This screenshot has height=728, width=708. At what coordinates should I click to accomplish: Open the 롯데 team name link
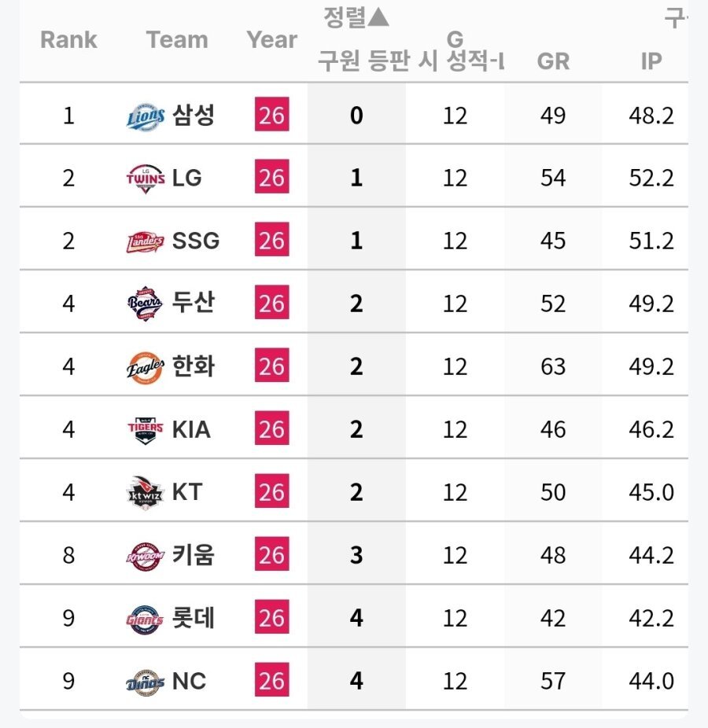[194, 618]
